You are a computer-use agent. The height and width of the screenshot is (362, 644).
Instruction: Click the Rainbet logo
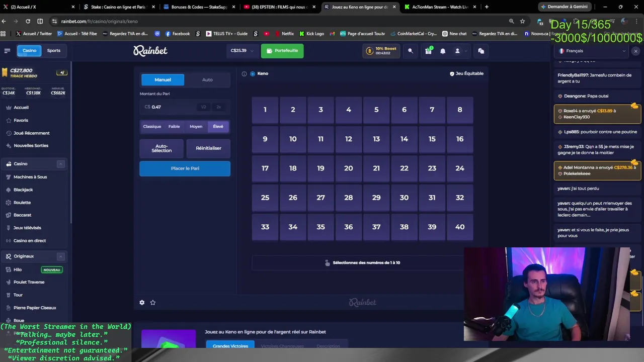[150, 51]
